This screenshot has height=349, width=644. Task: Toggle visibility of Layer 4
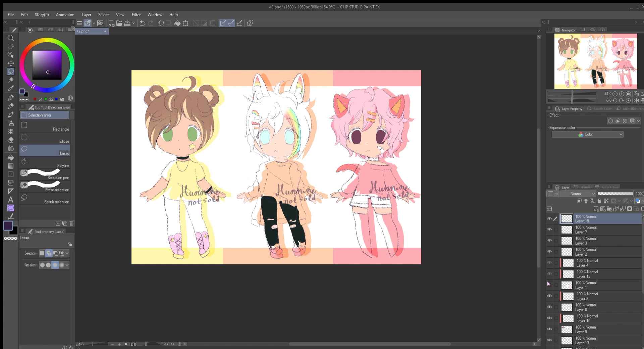point(549,263)
